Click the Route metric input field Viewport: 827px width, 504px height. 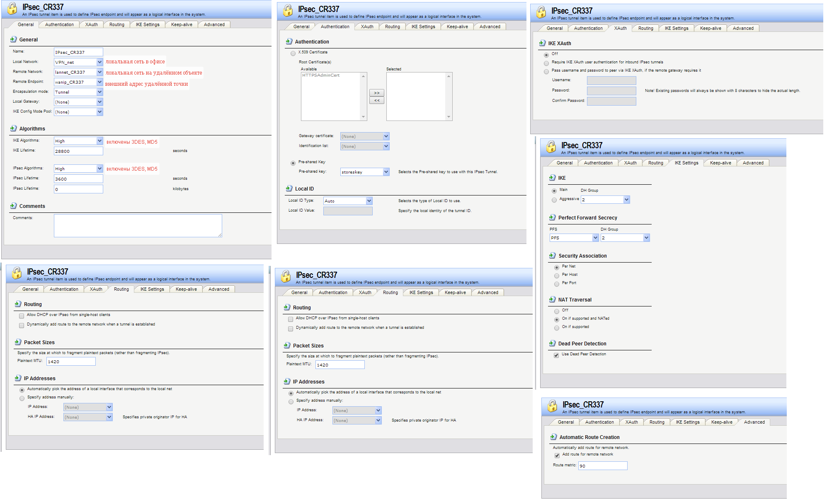(x=602, y=466)
